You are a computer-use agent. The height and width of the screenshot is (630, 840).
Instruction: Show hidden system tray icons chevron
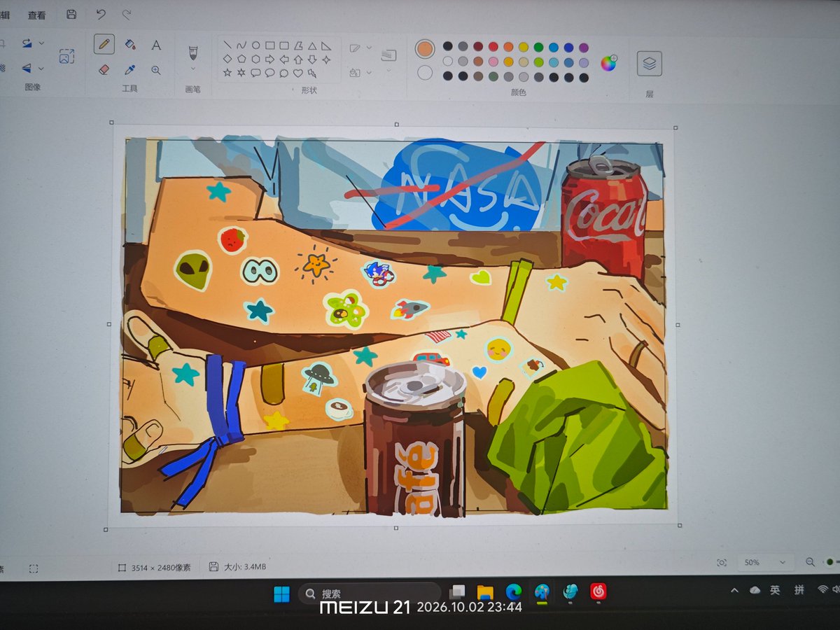(x=734, y=590)
